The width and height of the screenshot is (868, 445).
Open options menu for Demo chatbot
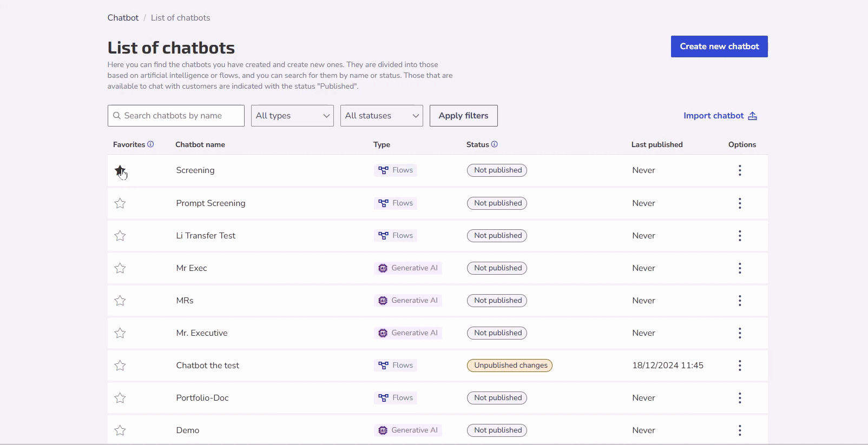pyautogui.click(x=740, y=430)
